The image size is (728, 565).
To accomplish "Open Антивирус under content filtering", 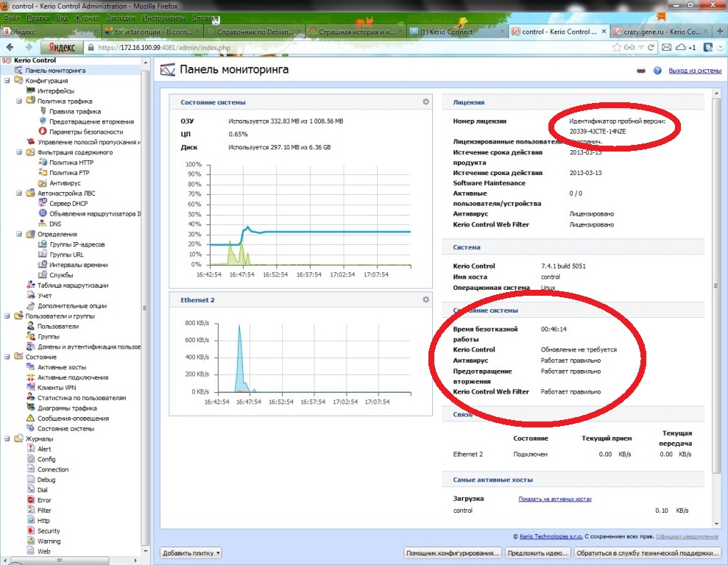I will click(65, 182).
